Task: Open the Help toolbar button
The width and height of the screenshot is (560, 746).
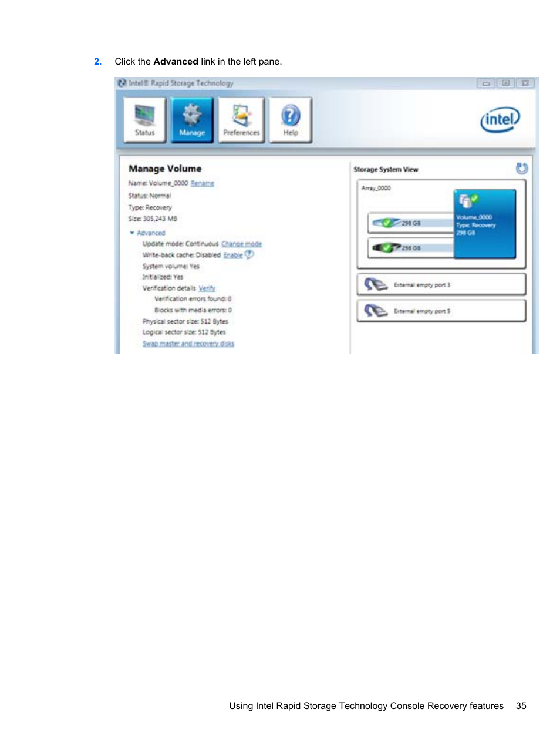Action: [291, 120]
